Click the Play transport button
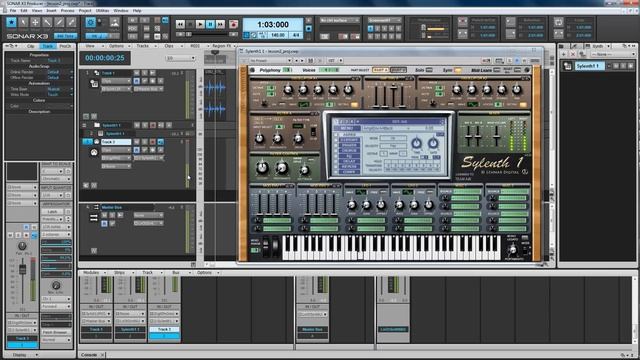Screen dimensions: 640x360 (x=200, y=24)
